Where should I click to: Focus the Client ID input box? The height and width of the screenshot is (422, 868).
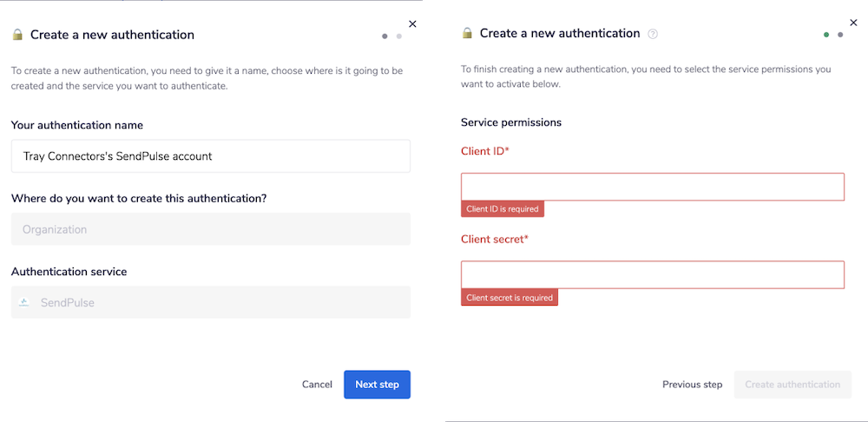(x=652, y=187)
